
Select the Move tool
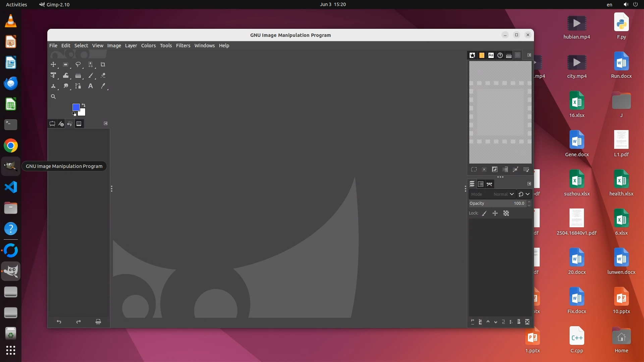point(53,64)
